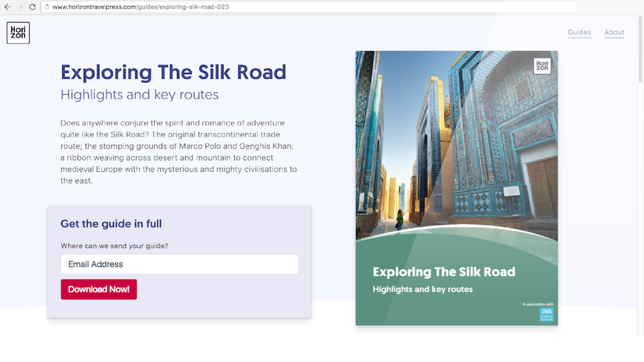The height and width of the screenshot is (362, 644).
Task: Open the About navigation link
Action: click(x=614, y=32)
